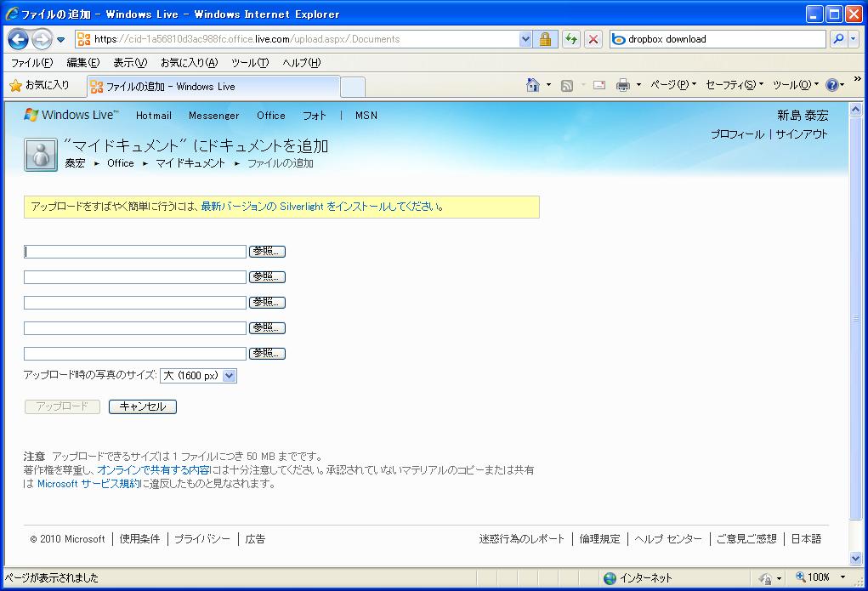Click サインアウト to sign out

coord(802,134)
